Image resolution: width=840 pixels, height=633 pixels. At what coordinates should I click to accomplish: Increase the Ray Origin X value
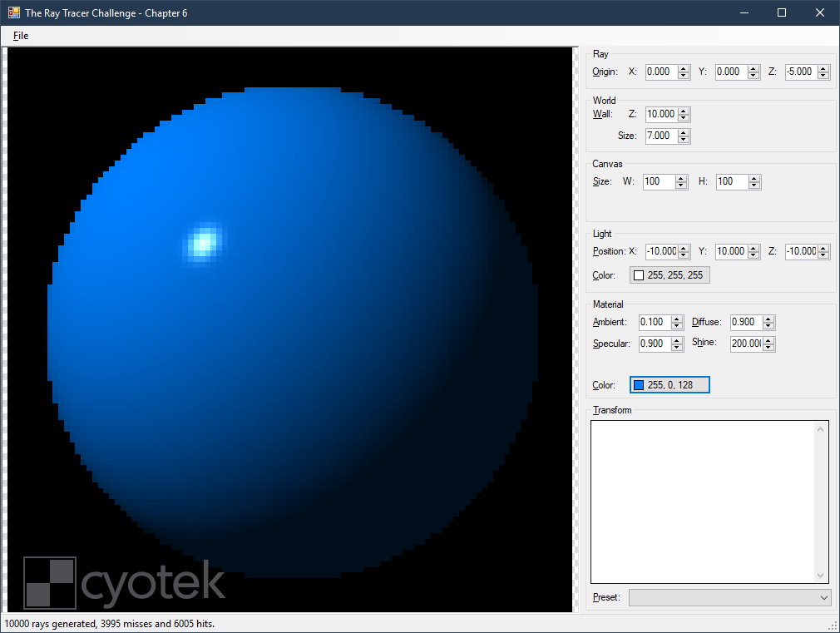click(x=684, y=68)
